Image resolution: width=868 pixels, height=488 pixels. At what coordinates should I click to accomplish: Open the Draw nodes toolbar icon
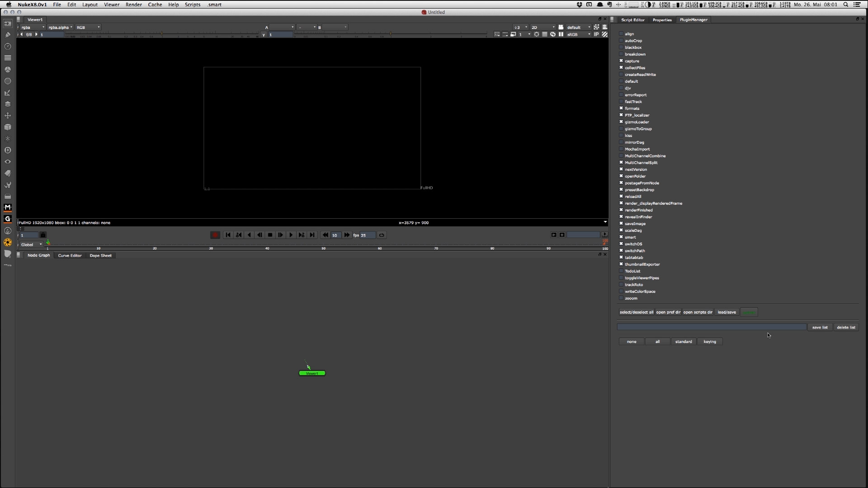pyautogui.click(x=8, y=35)
